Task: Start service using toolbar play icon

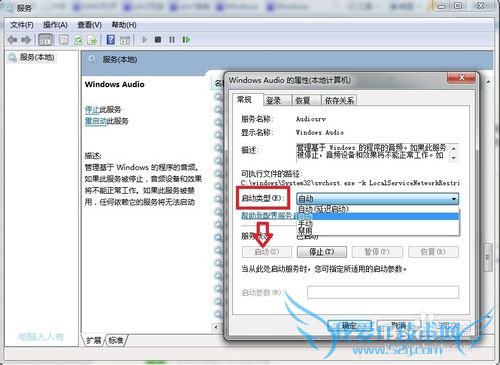Action: (144, 40)
